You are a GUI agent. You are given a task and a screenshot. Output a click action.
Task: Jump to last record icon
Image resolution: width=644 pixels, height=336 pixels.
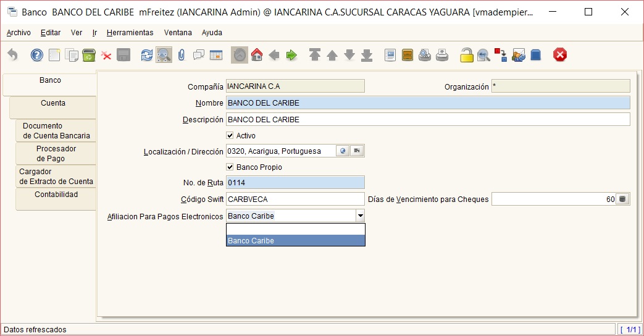367,54
